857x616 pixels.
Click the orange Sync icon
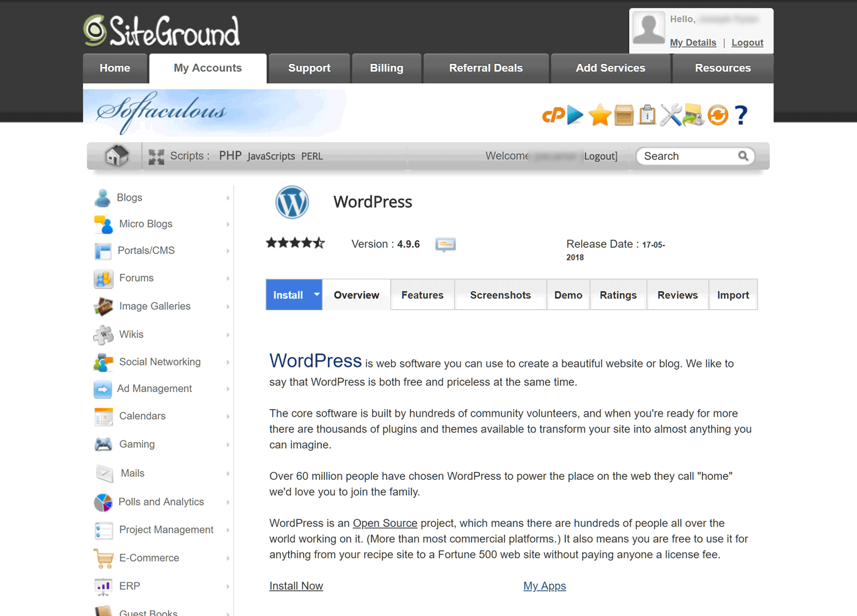point(718,115)
